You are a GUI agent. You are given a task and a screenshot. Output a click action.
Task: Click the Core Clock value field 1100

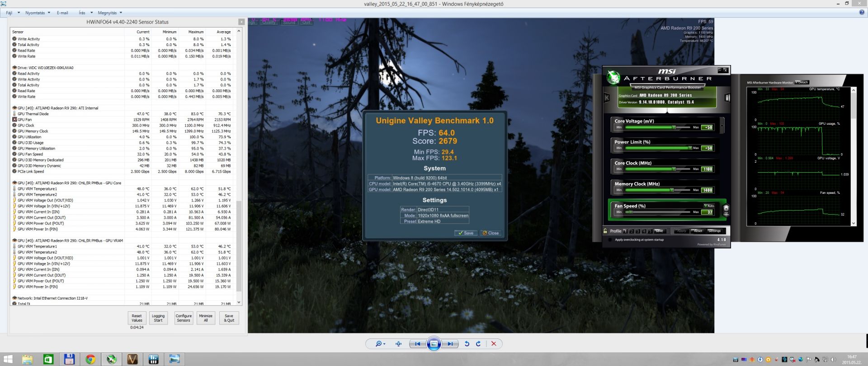[707, 169]
